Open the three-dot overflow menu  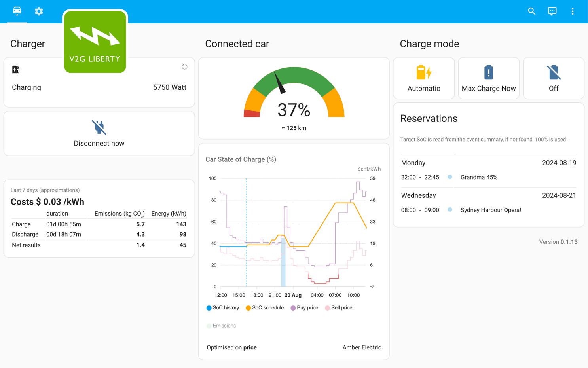pos(572,11)
